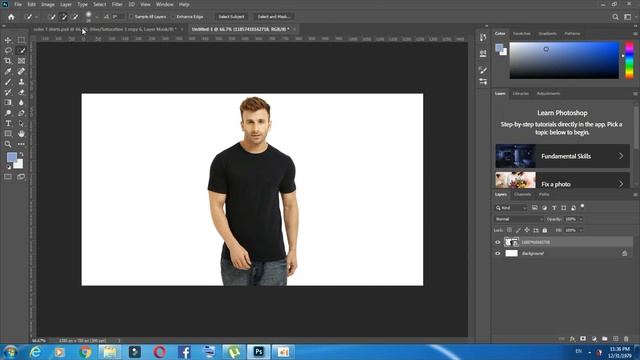Switch to the Swatches tab
The image size is (640, 360).
pos(521,33)
